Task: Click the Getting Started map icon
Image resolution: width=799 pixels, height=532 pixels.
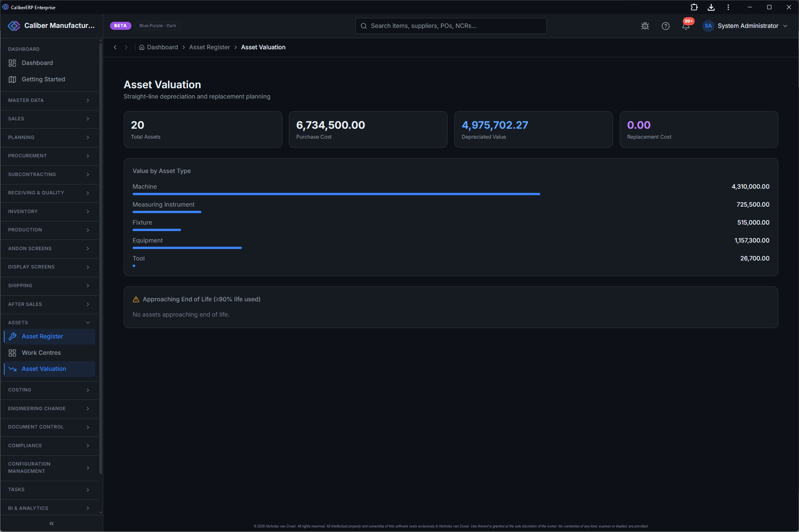Action: pyautogui.click(x=12, y=79)
